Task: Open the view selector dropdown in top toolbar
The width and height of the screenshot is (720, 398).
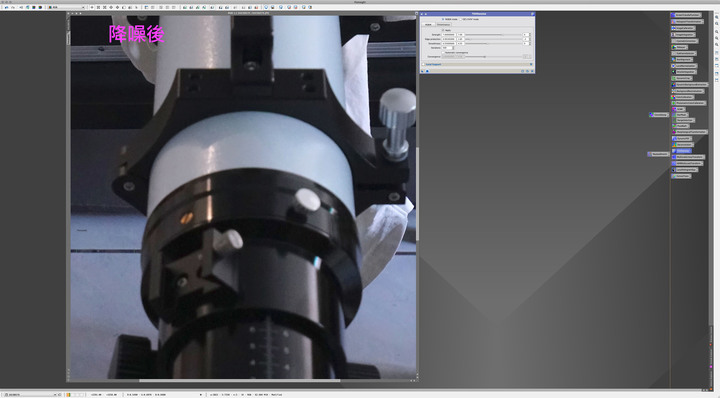Action: [67, 7]
